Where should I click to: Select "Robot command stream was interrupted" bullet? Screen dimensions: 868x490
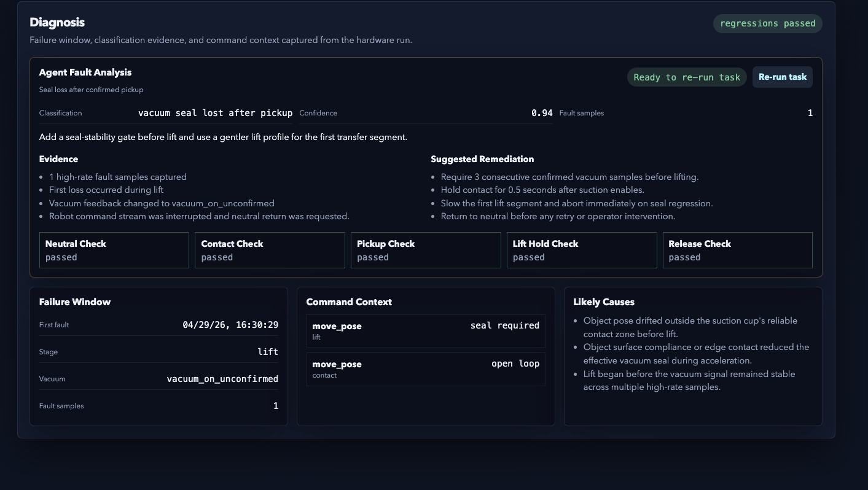point(199,217)
